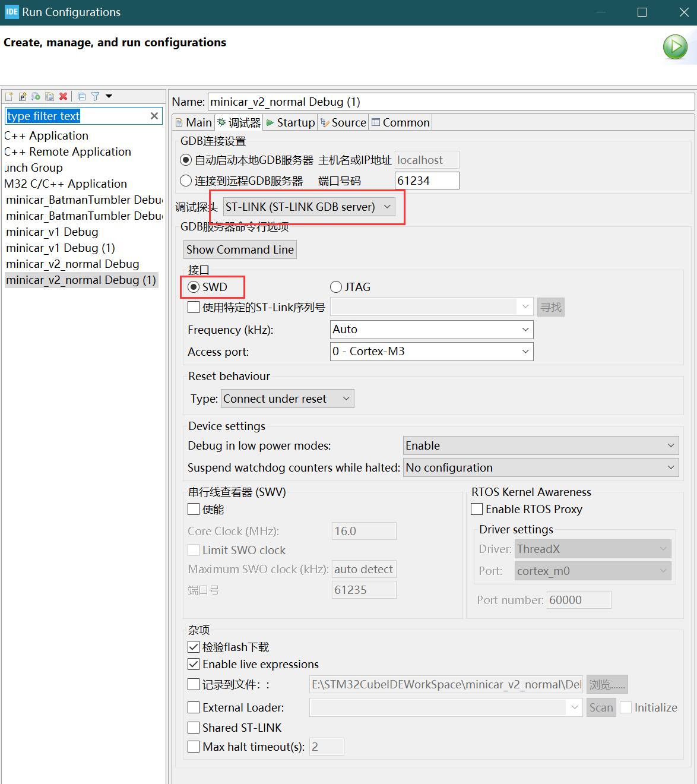Viewport: 697px width, 784px height.
Task: Select 连接到远程GDB服务器 radio option
Action: 186,181
